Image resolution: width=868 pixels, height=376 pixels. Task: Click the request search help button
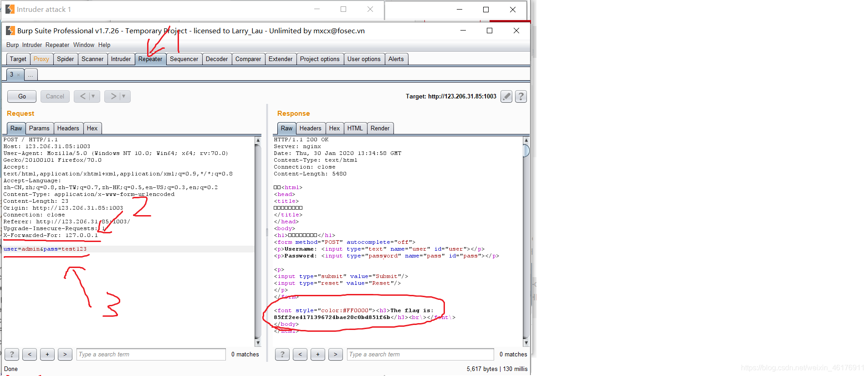coord(12,354)
